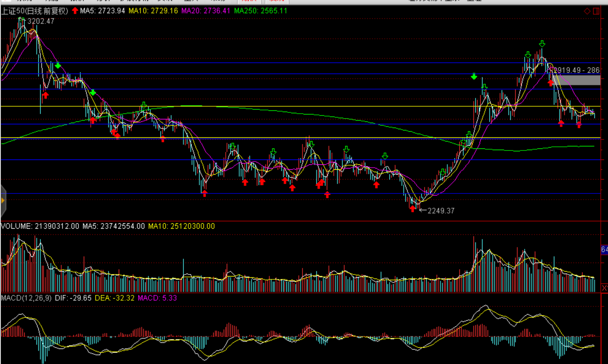Click the red diamond icon at chart top-right
Screen dimensions: 608x364
tap(587, 11)
